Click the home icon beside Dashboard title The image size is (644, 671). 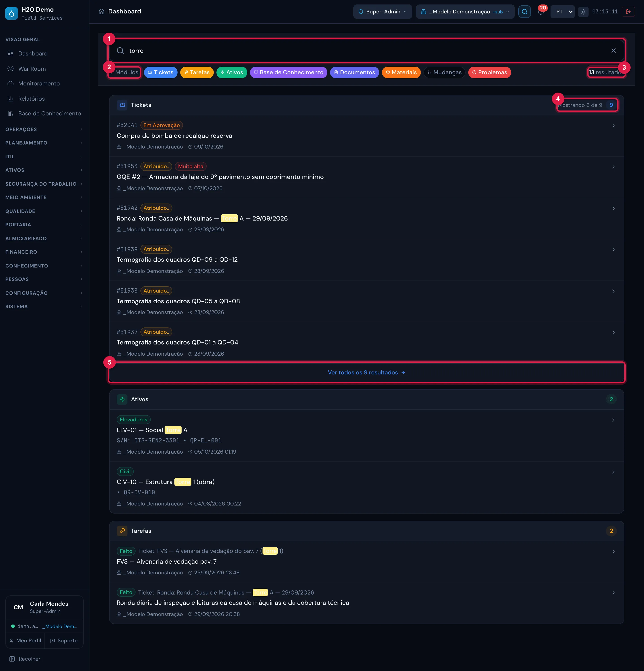tap(101, 12)
